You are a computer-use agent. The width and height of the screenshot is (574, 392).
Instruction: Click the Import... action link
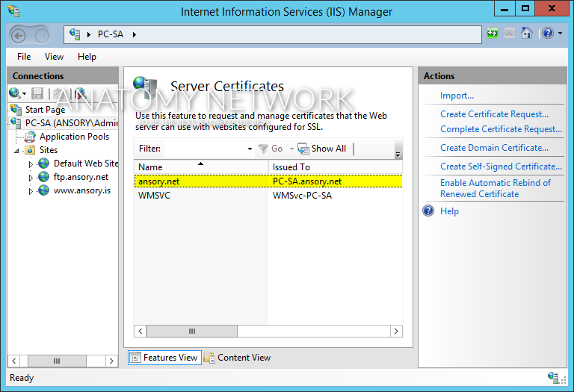457,96
